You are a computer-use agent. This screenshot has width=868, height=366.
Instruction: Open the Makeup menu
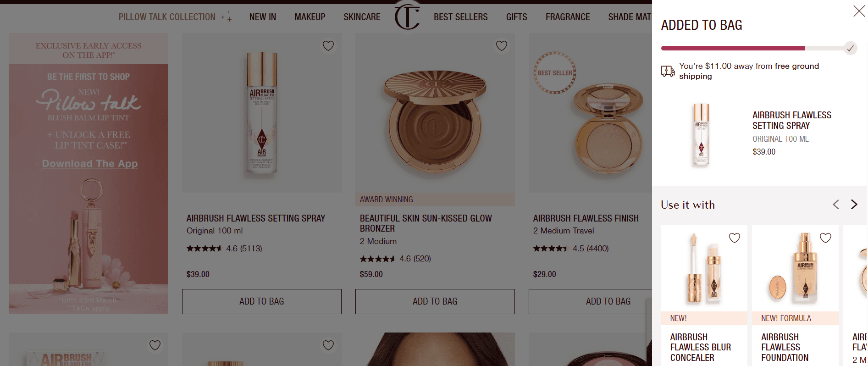click(310, 17)
